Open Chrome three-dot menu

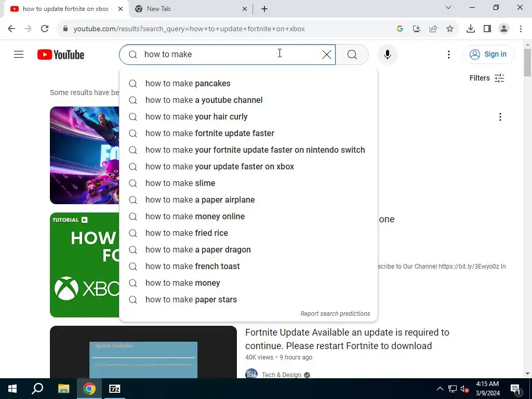521,29
